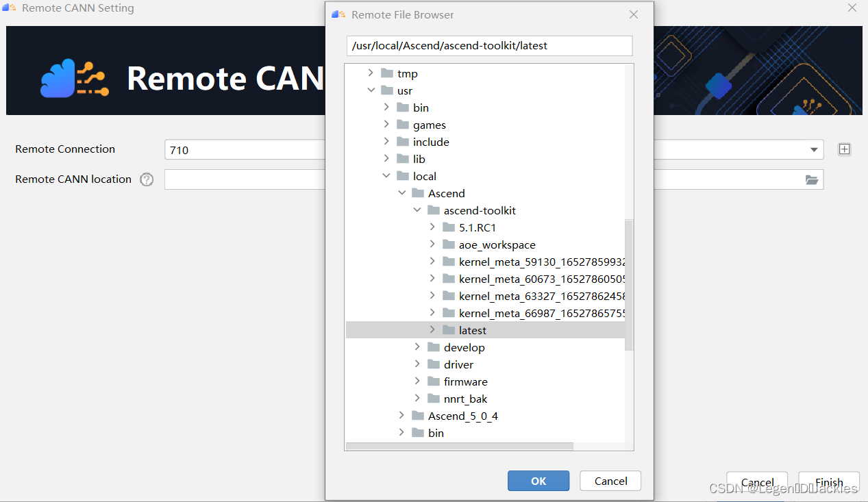Click the folder icon beside Ascend

tap(418, 193)
